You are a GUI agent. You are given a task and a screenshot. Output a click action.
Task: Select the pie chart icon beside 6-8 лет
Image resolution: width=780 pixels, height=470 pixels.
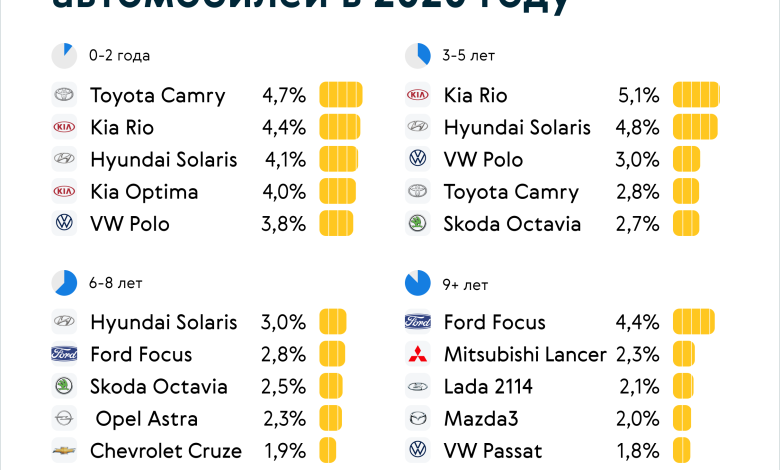tap(64, 283)
